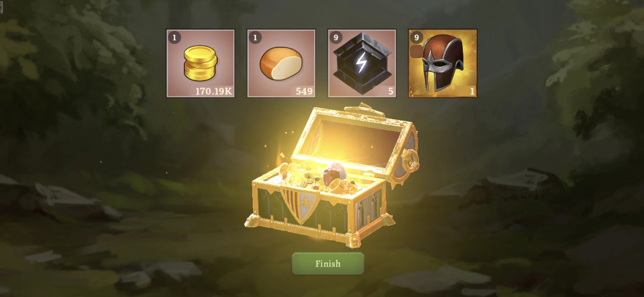Select the black lightning cube icon
Screen dimensions: 644x297
(x=362, y=63)
